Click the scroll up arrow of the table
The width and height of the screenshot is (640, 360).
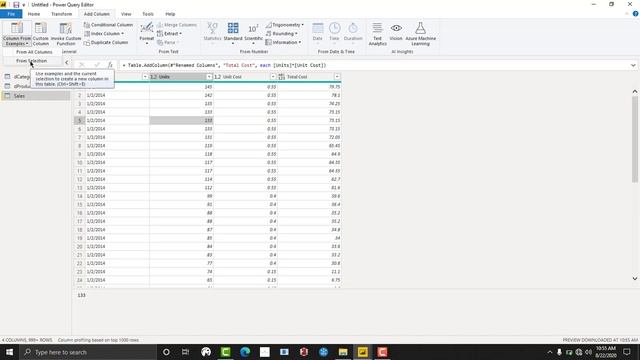635,91
